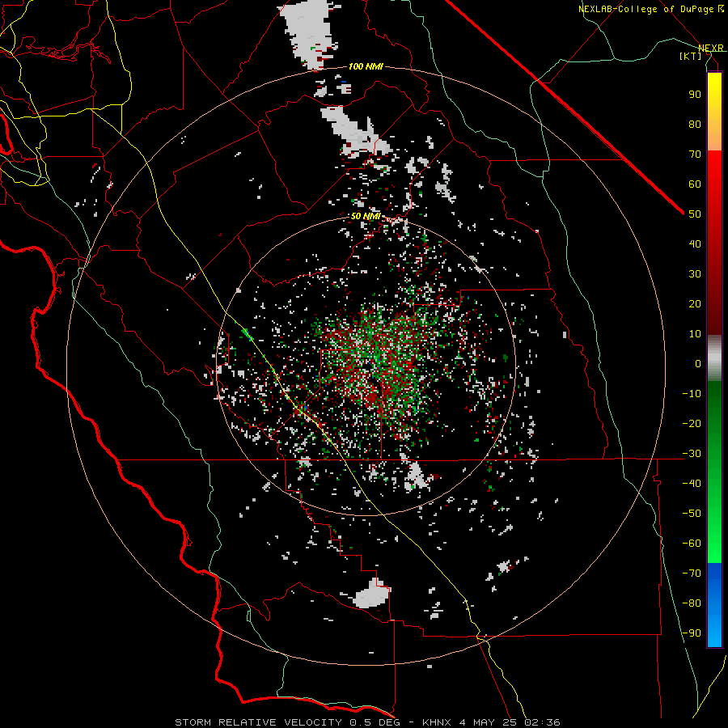Click 'STORM RELATIVE VELOCITY' in the caption
The width and height of the screenshot is (728, 728).
pos(259,722)
